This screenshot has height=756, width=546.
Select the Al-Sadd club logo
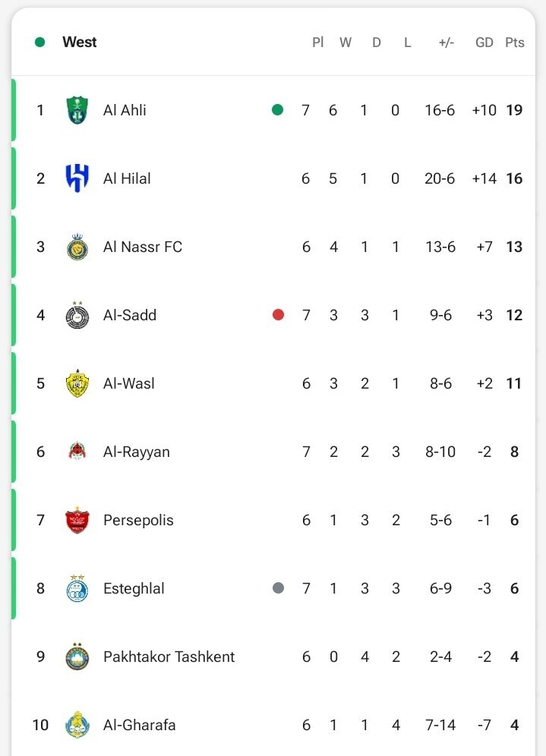coord(77,315)
